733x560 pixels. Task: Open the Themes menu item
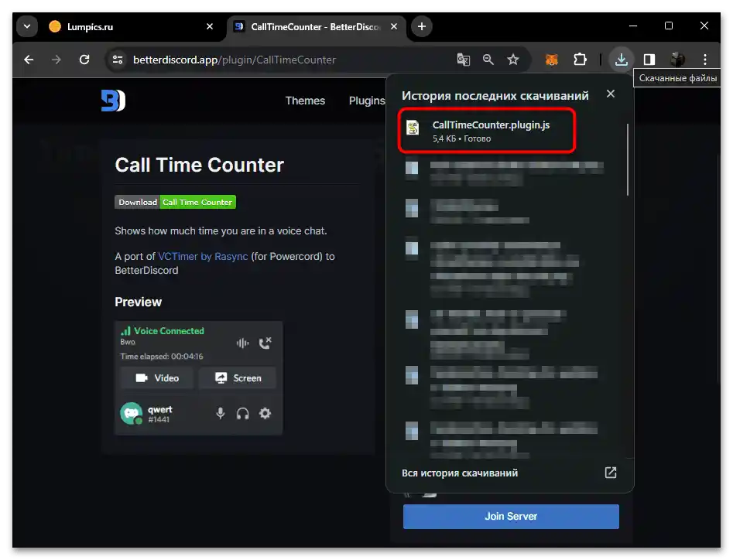click(305, 101)
